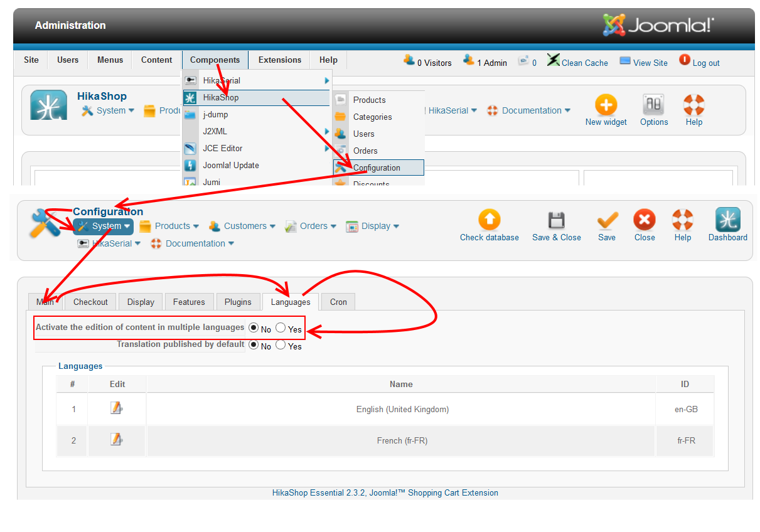
Task: Open System dropdown in Configuration toolbar
Action: [104, 226]
